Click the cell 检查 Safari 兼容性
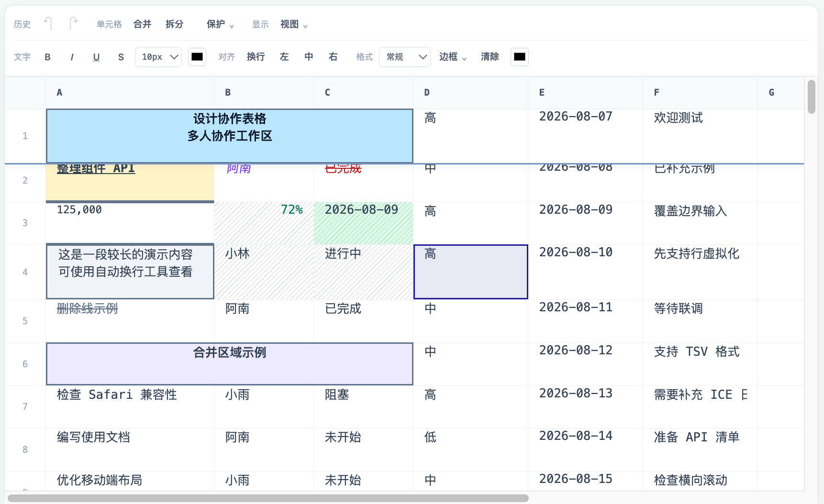The height and width of the screenshot is (504, 824). point(130,407)
